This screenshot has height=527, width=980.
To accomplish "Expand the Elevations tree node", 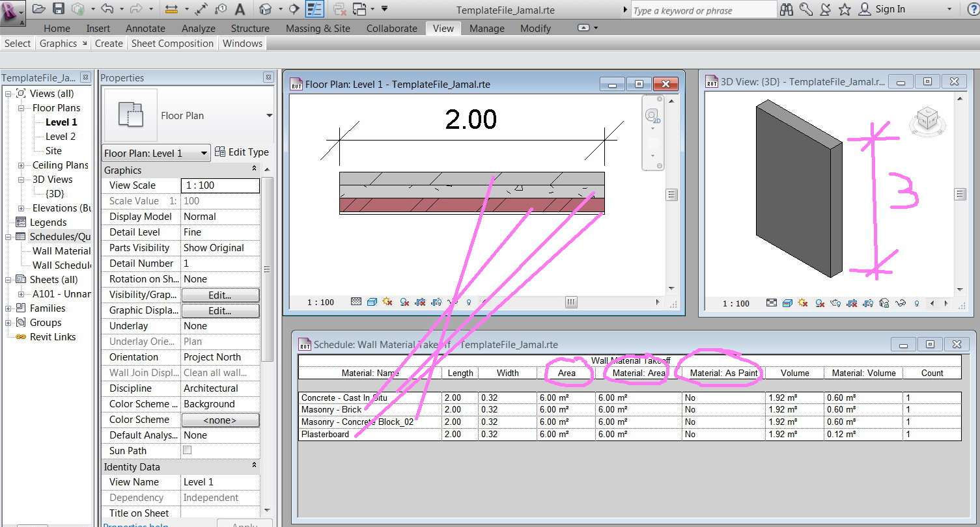I will [x=21, y=208].
